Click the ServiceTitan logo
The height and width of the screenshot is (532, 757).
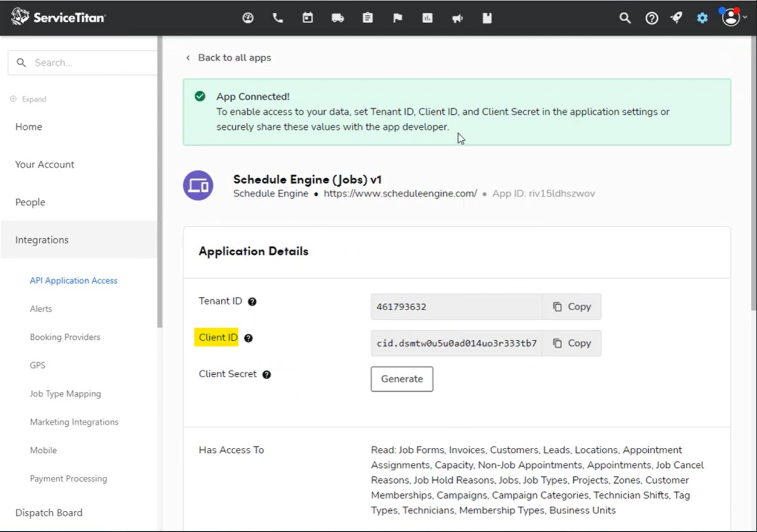tap(58, 17)
